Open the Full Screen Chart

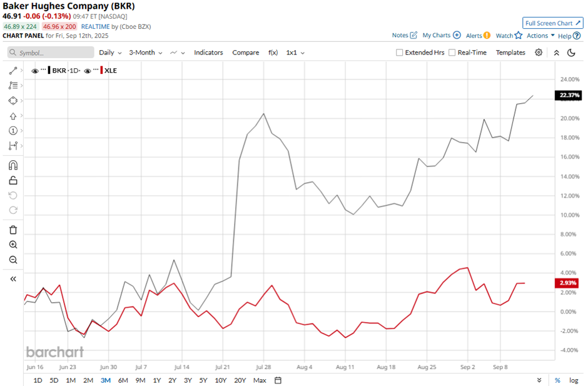553,23
